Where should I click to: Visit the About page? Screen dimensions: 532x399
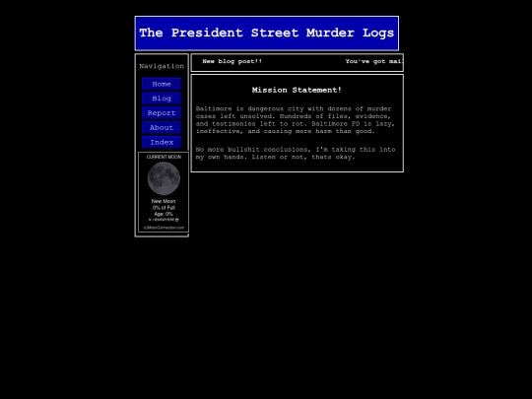click(162, 127)
